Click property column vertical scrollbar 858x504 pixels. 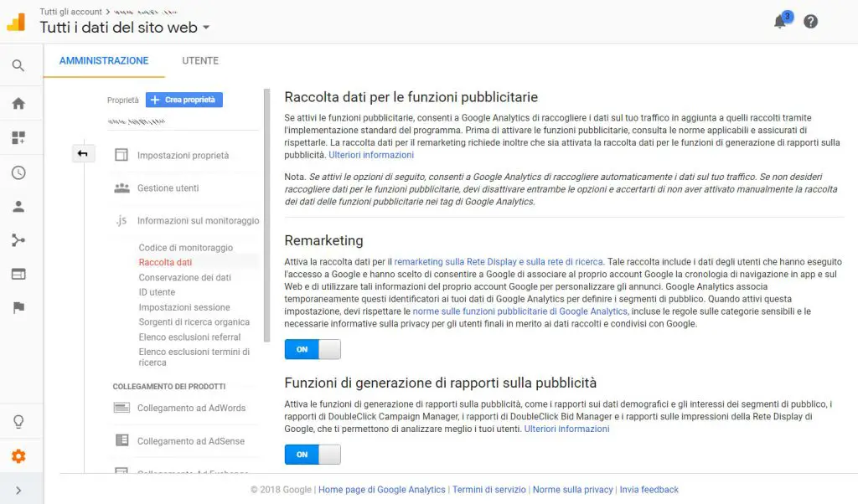click(267, 215)
